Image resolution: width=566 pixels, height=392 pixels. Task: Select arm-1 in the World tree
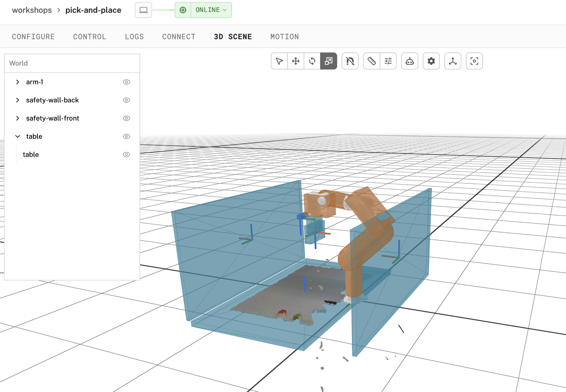click(x=35, y=82)
